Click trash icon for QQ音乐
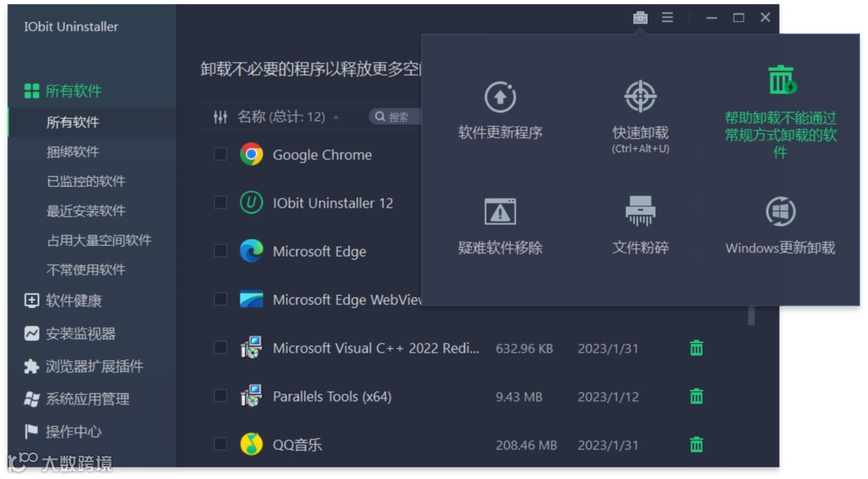 (x=696, y=444)
